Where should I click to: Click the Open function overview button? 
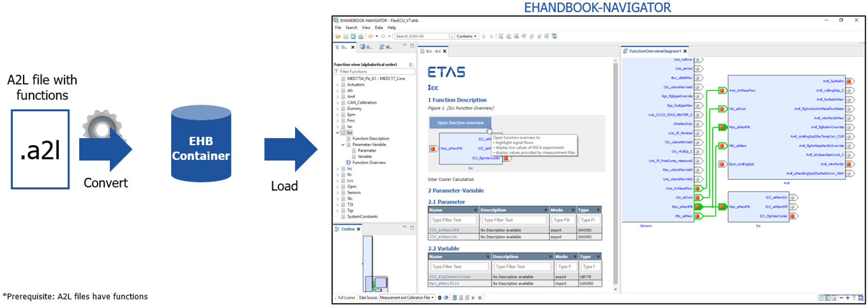pos(460,123)
